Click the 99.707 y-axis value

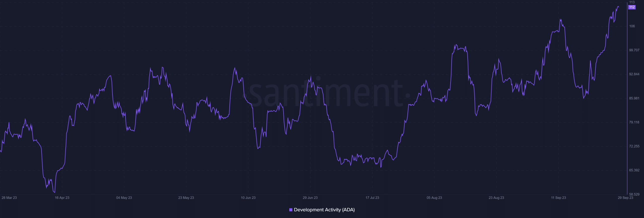634,50
